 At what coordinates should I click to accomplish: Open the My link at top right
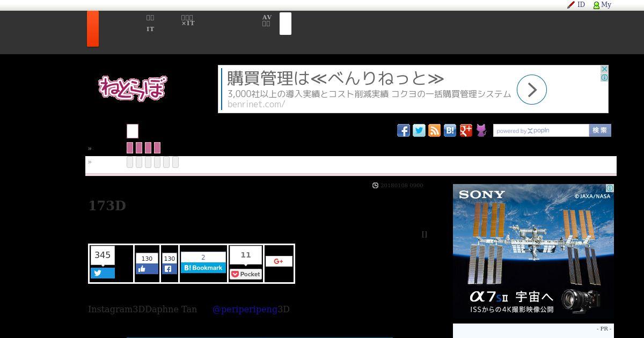click(606, 5)
